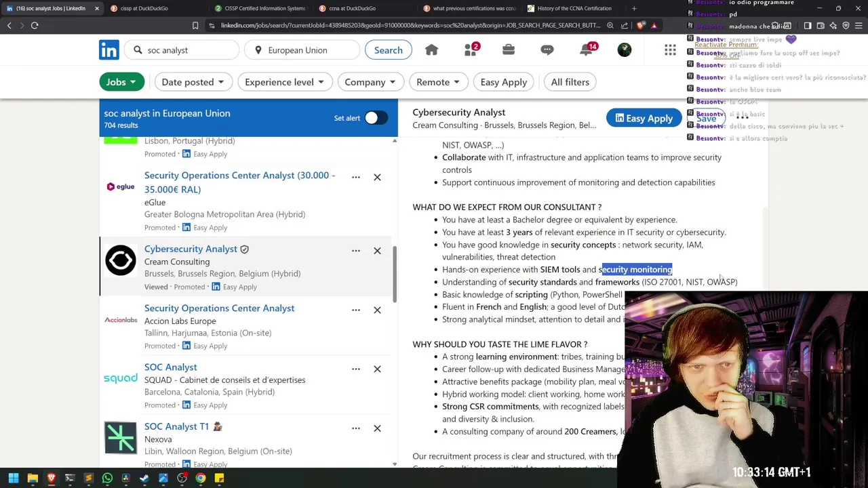Open Accion Labs Security Operations Center Analyst
The image size is (868, 488).
(219, 308)
